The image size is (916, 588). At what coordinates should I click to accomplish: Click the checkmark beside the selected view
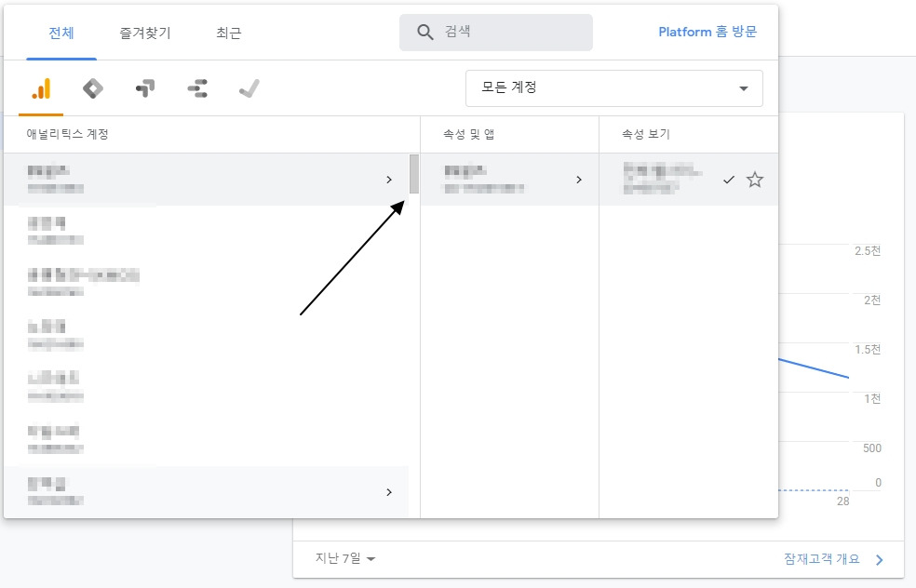point(729,180)
